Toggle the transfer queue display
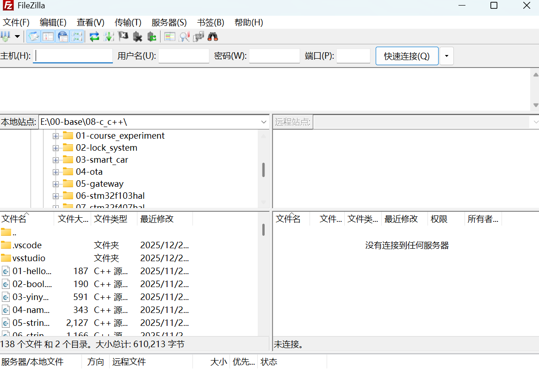This screenshot has height=392, width=539. pos(77,37)
